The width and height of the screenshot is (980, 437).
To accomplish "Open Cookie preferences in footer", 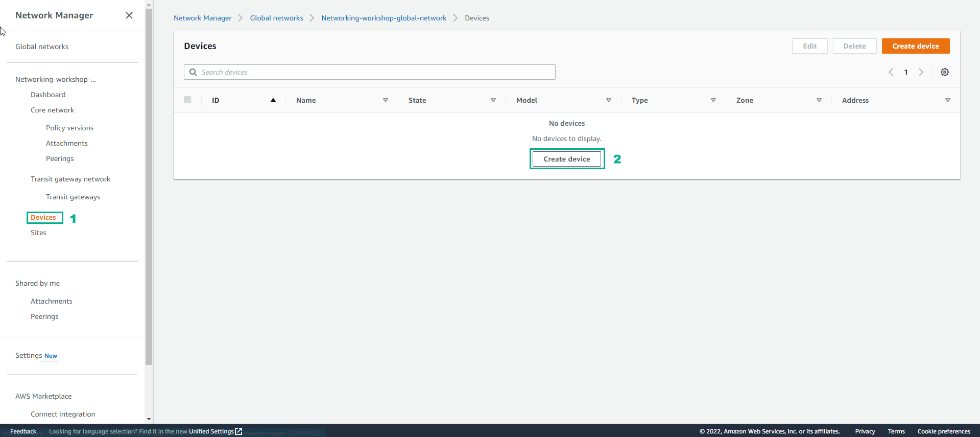I will pos(944,431).
